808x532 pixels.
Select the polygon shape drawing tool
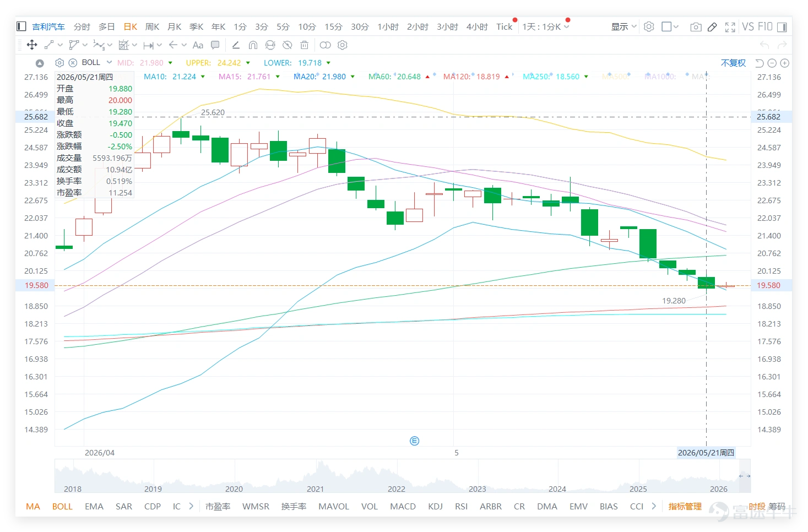(x=74, y=45)
